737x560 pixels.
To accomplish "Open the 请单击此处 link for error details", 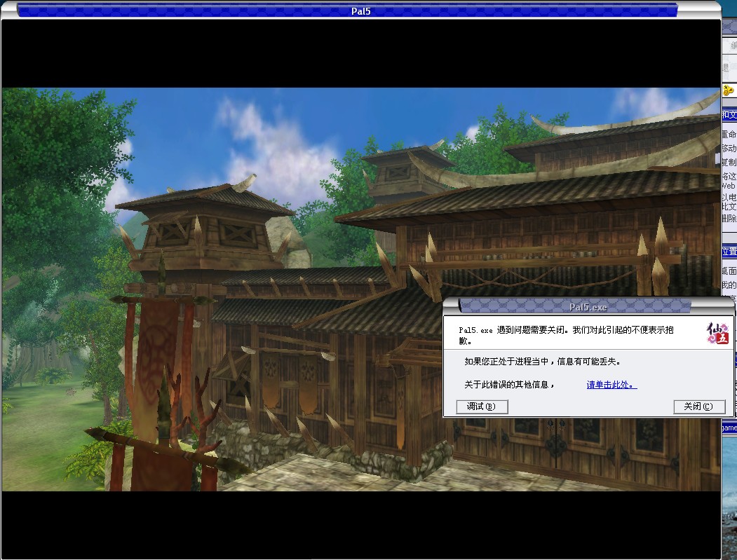I will pos(611,385).
